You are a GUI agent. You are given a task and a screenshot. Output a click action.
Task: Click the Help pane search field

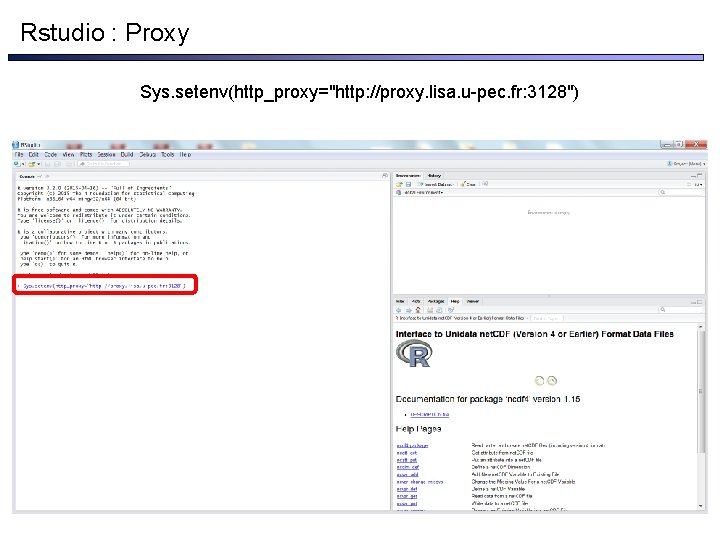(681, 310)
